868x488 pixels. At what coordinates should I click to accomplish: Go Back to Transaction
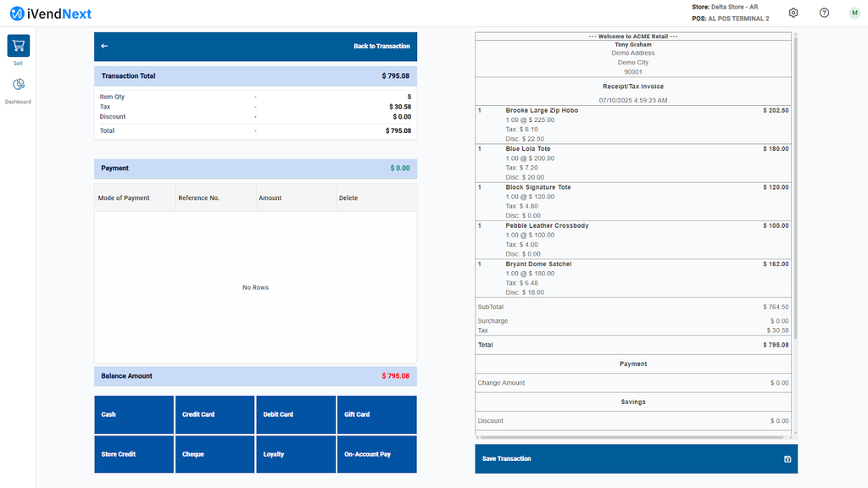pos(381,47)
